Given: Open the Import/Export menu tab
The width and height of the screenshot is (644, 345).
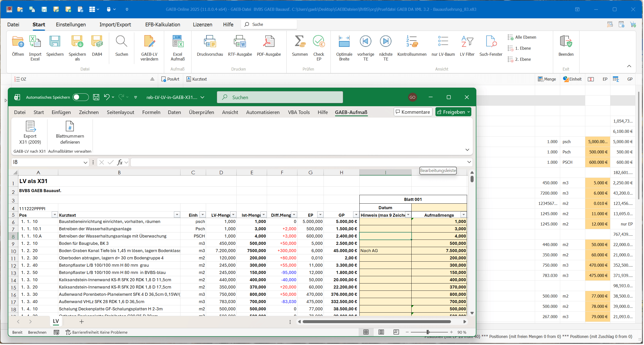Looking at the screenshot, I should tap(115, 25).
